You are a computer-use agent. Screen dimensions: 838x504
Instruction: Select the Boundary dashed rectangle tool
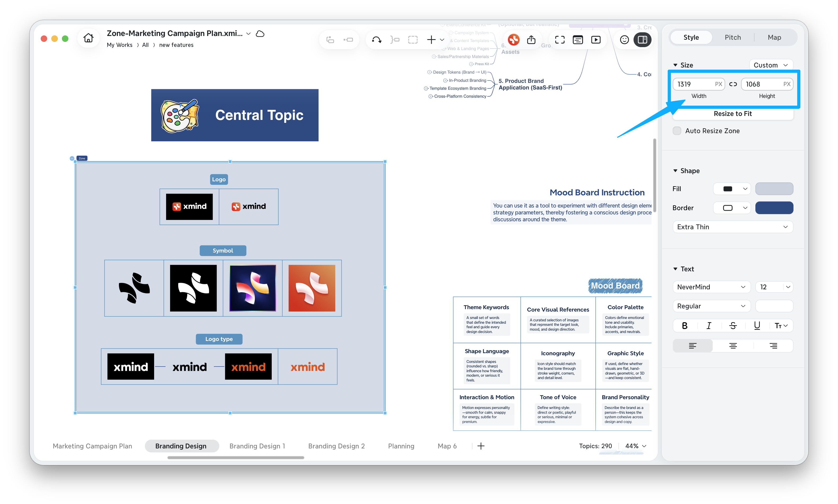(413, 40)
